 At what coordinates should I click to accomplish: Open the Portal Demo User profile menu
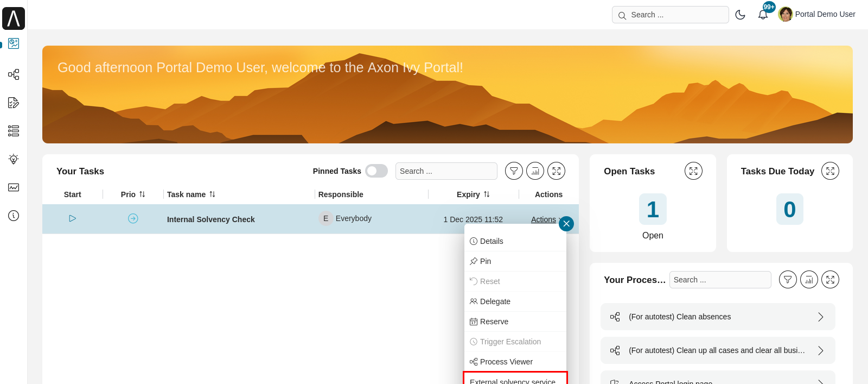point(817,14)
